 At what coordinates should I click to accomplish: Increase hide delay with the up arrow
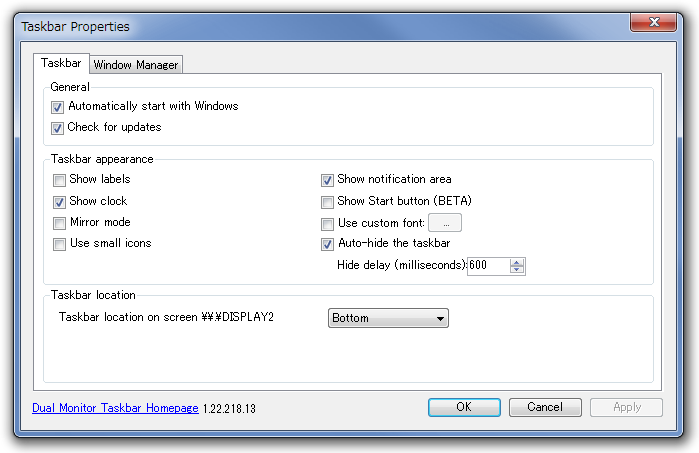[x=517, y=263]
